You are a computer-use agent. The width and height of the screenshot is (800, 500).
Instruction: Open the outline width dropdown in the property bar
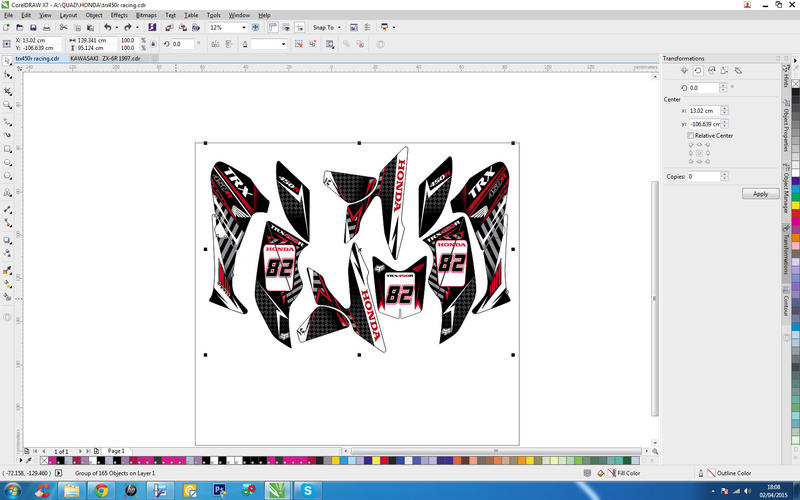[x=283, y=44]
